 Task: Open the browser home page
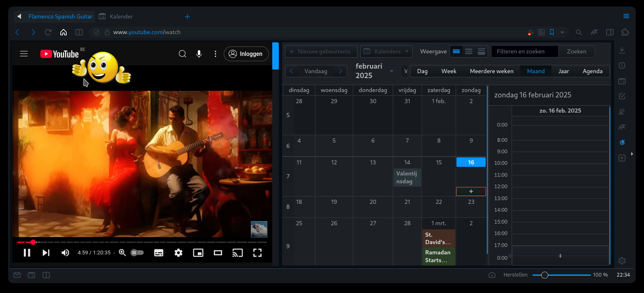[x=63, y=32]
